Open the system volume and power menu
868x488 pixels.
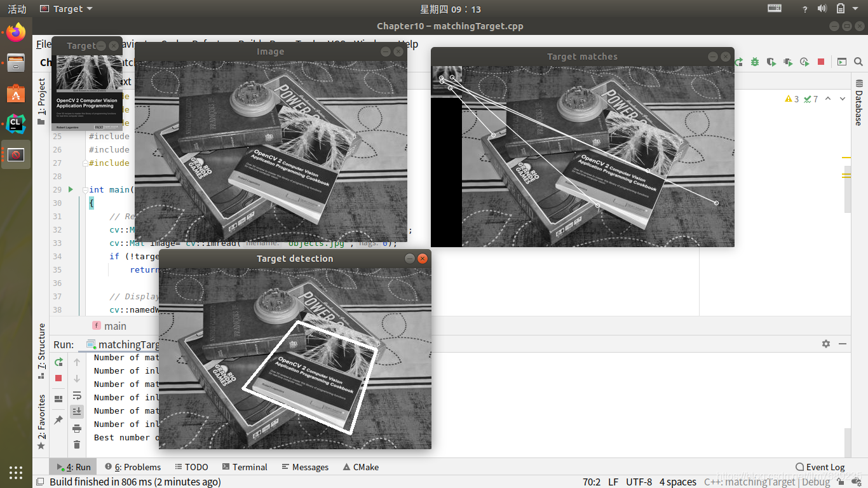click(x=839, y=9)
